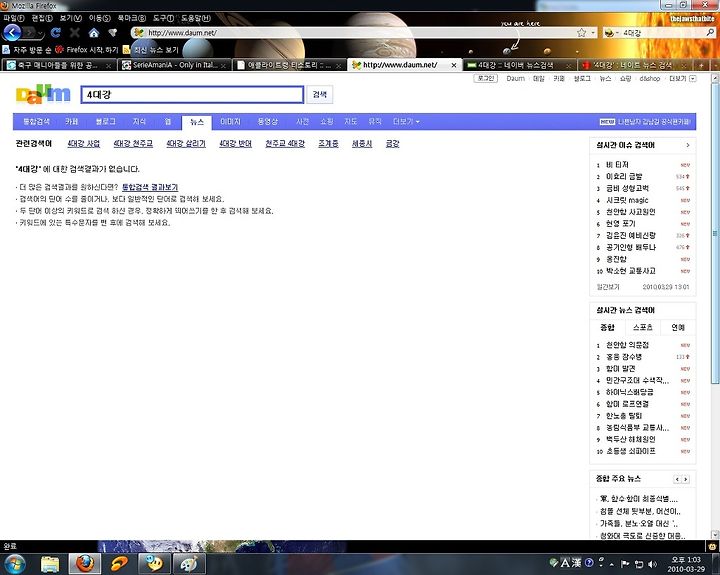Screen dimensions: 720x575
Task: Click the stop loading X icon
Action: point(75,33)
